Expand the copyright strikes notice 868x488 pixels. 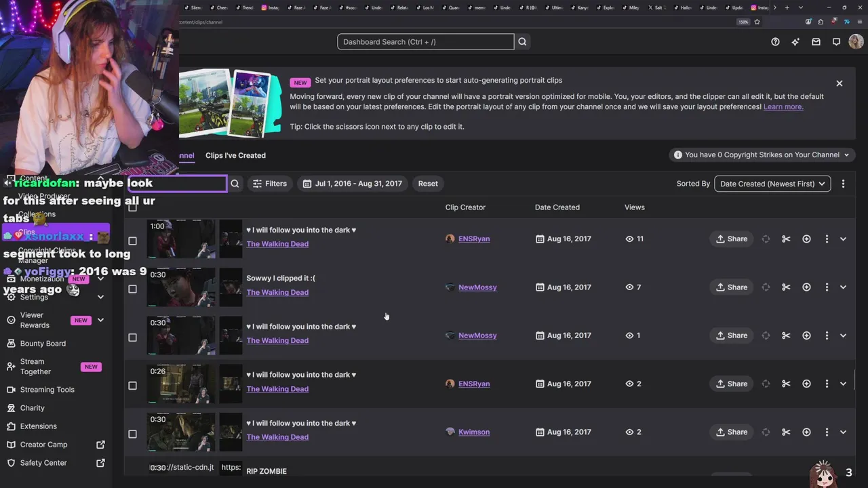click(x=762, y=155)
